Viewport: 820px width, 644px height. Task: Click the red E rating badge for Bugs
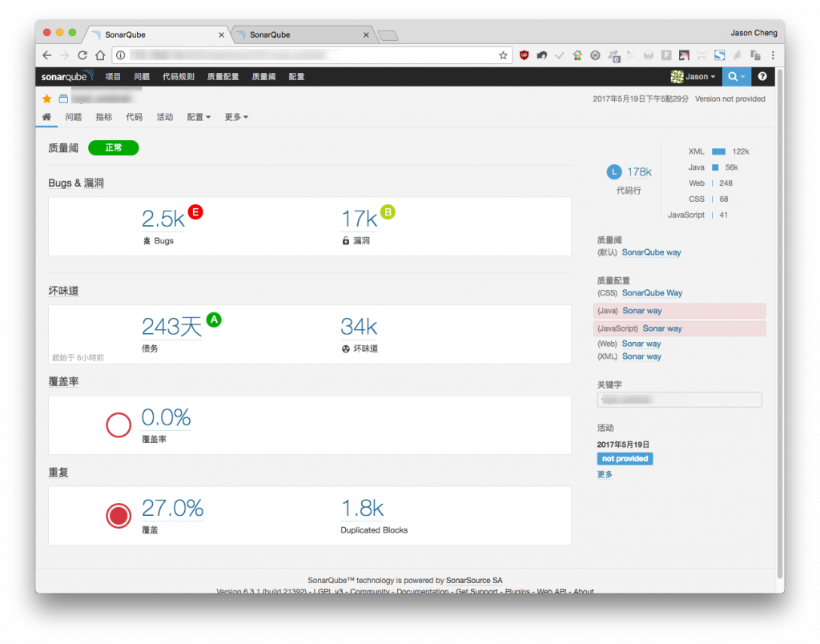[195, 212]
